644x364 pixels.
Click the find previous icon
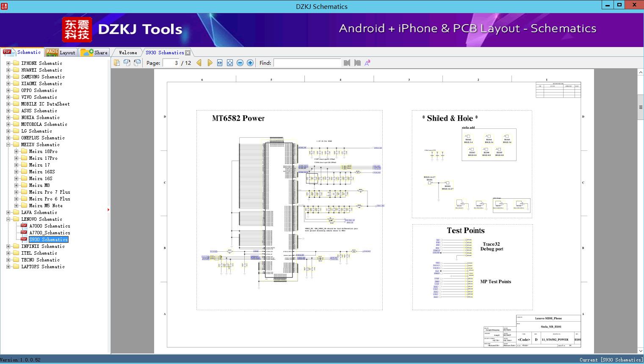[347, 63]
